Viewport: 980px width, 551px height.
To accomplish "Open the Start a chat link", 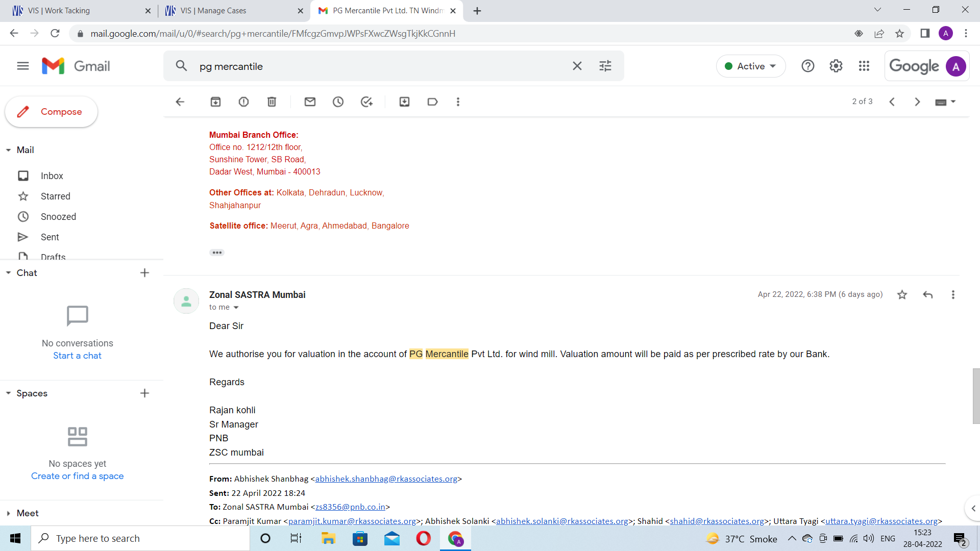I will click(x=77, y=356).
